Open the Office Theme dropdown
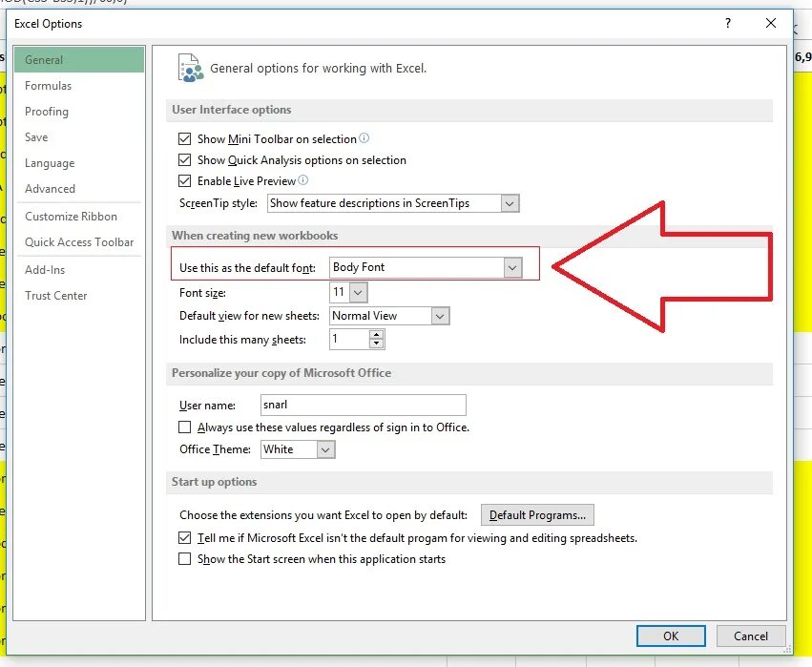This screenshot has width=812, height=667. (x=325, y=449)
